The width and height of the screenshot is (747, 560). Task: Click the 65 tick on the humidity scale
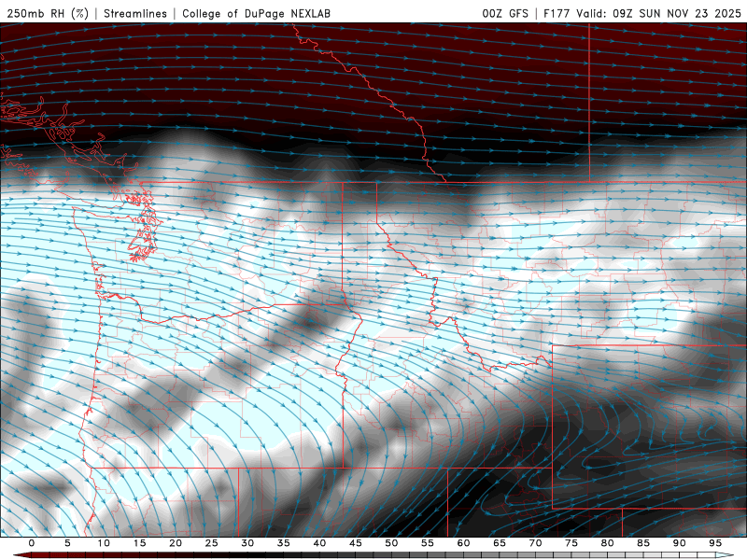tap(500, 543)
